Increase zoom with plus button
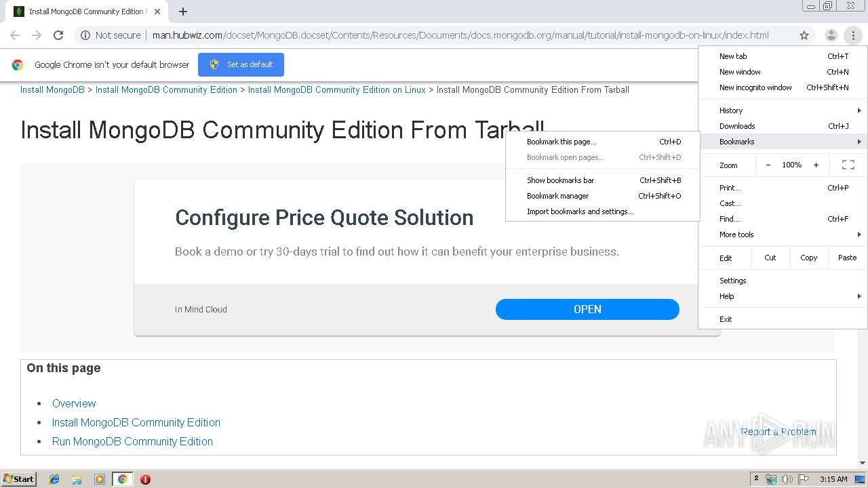The image size is (868, 488). pos(816,165)
